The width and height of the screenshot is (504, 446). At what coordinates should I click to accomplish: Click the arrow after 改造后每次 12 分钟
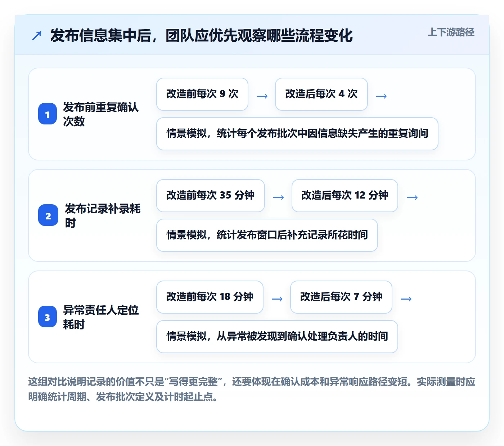pos(412,197)
